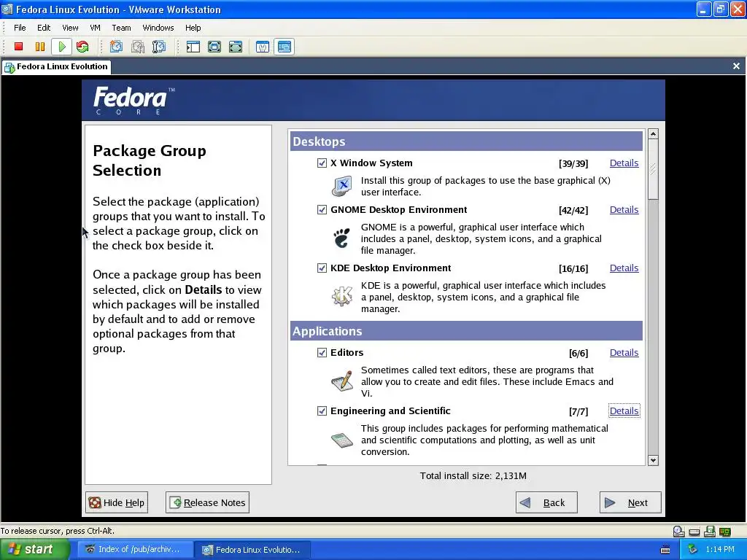747x560 pixels.
Task: Click the Engineering calculator group icon
Action: 342,440
